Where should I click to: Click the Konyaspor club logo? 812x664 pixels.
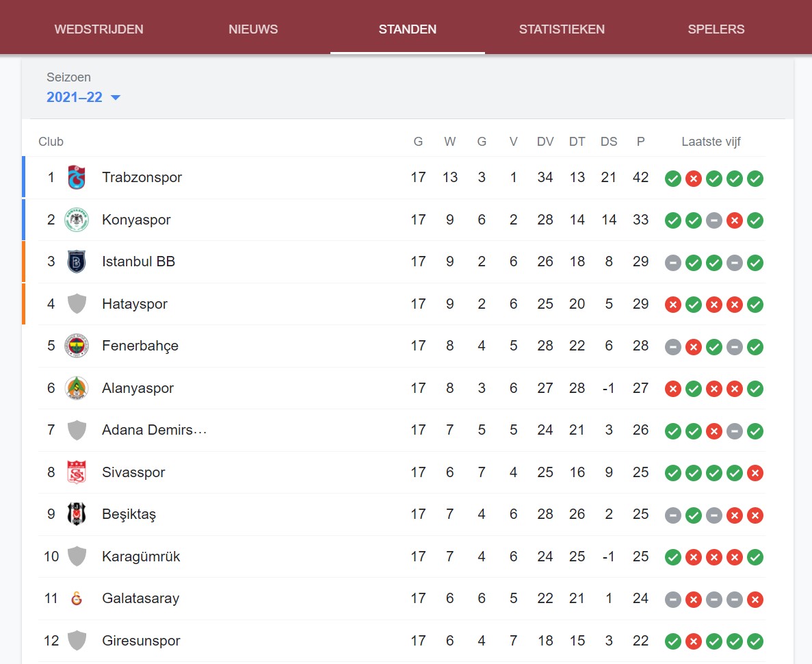(x=77, y=220)
